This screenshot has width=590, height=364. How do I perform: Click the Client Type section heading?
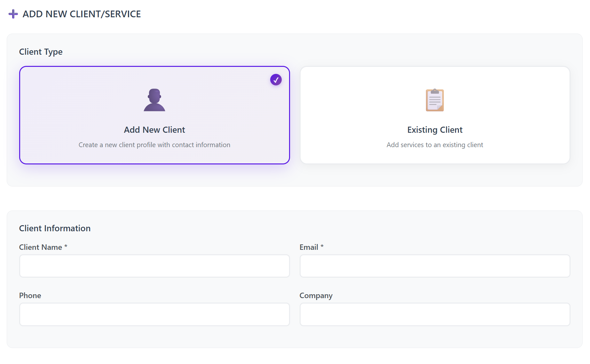point(41,52)
